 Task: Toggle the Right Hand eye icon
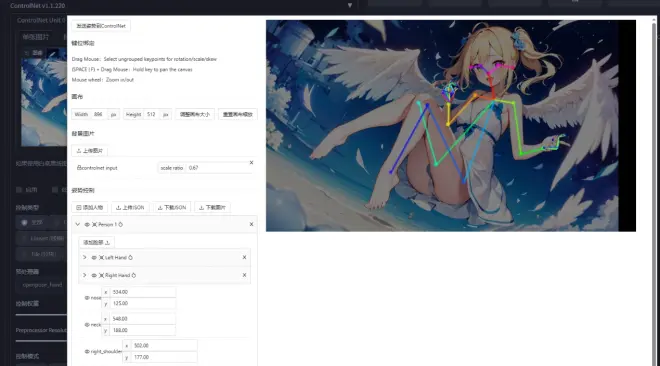click(x=94, y=276)
